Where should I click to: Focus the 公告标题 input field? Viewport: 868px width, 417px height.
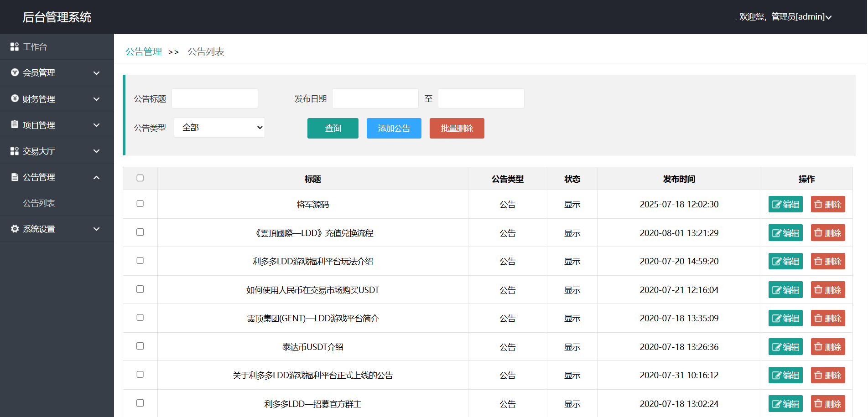pyautogui.click(x=215, y=98)
